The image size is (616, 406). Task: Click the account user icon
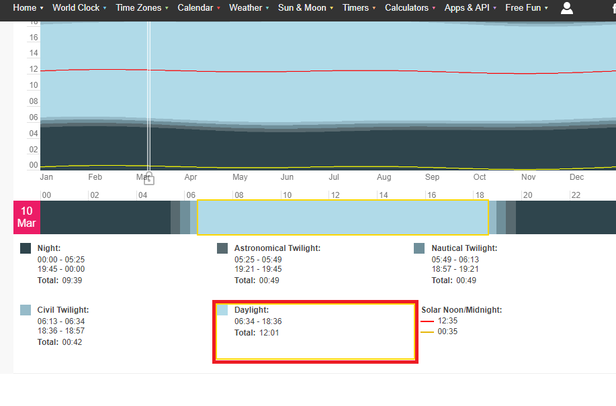coord(567,8)
